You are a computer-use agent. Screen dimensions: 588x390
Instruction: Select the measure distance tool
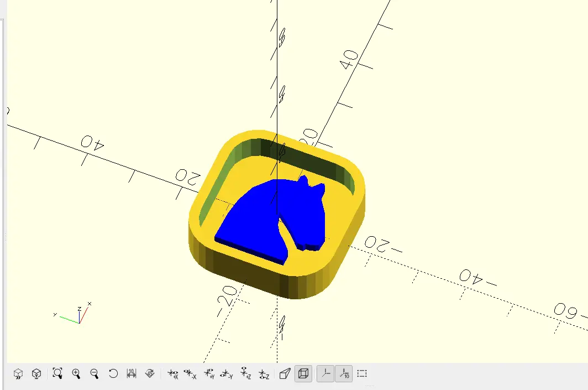(132, 373)
